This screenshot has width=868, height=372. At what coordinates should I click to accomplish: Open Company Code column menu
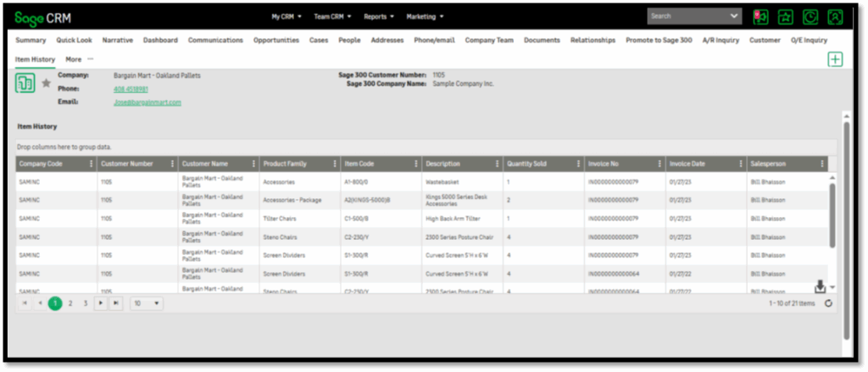91,164
